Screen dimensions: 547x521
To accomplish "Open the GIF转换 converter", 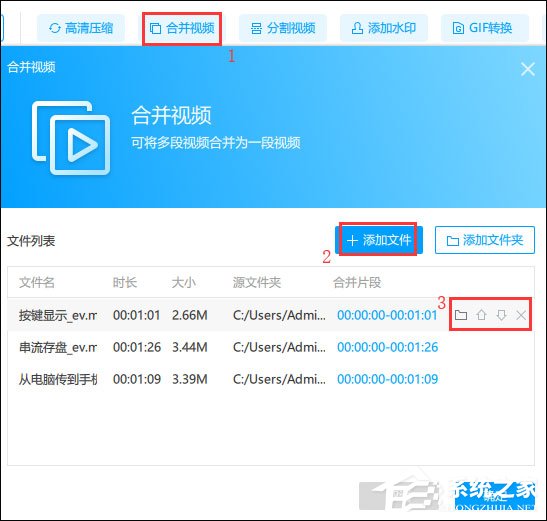I will point(485,28).
